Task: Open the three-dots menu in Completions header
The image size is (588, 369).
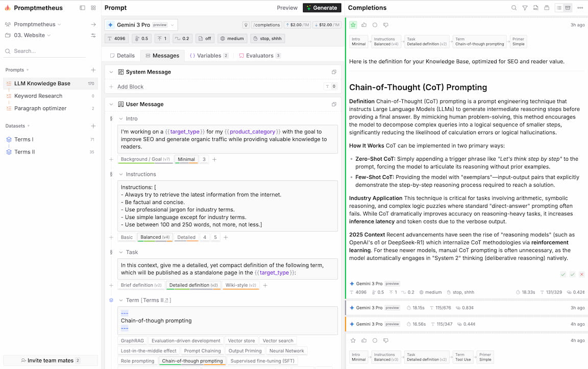Action: point(580,8)
